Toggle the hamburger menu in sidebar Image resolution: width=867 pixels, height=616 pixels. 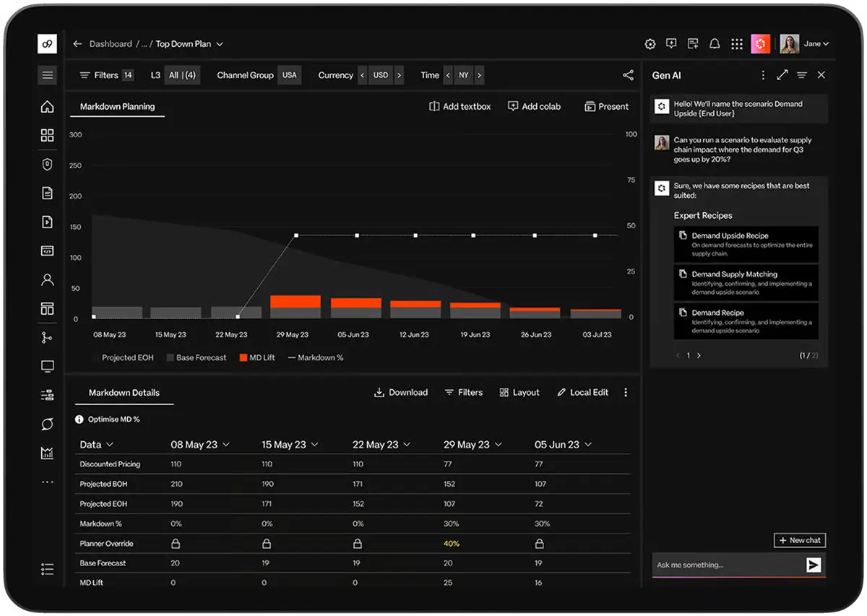tap(48, 75)
